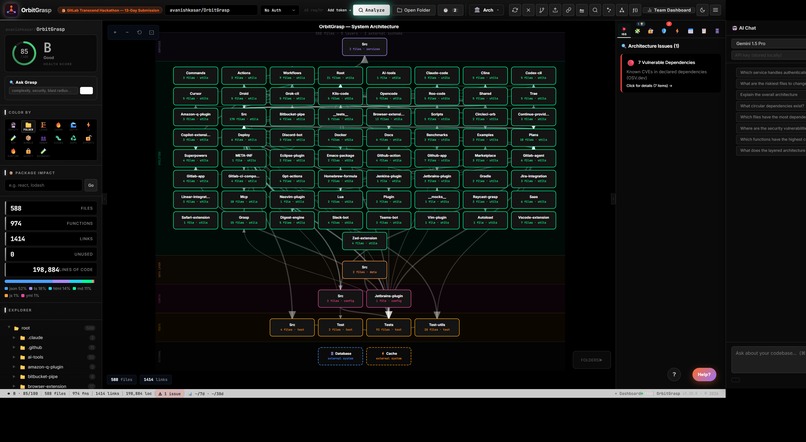Image resolution: width=806 pixels, height=442 pixels.
Task: Open the shield security tab icon
Action: click(664, 31)
